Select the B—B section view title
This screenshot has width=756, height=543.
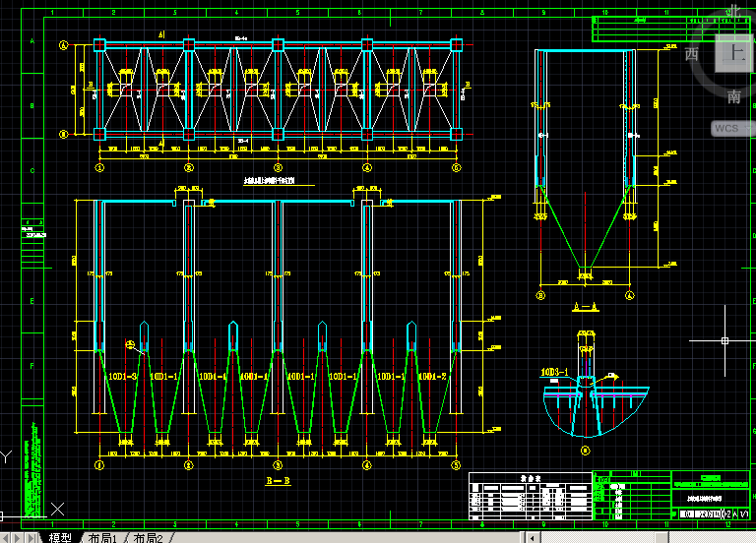[x=278, y=481]
